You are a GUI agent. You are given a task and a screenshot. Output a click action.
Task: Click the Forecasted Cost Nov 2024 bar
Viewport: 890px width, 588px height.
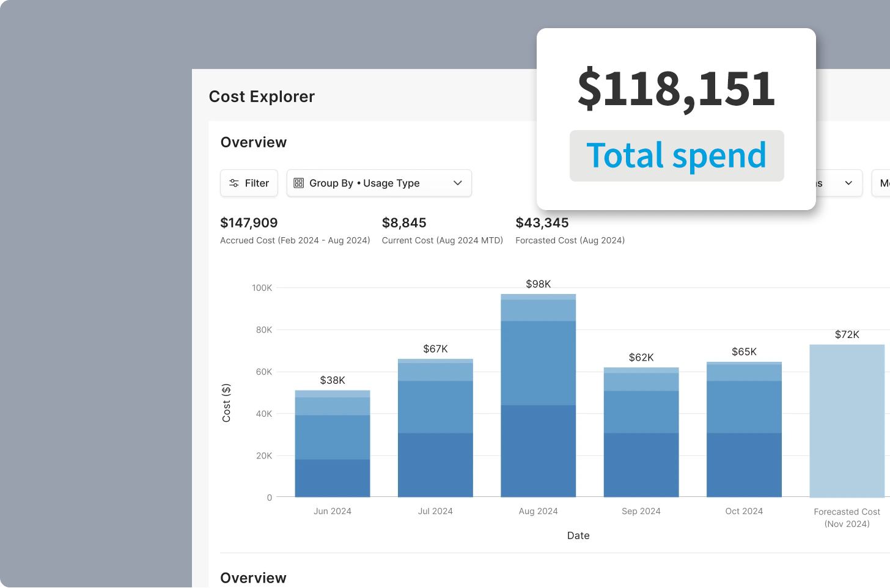tap(847, 422)
